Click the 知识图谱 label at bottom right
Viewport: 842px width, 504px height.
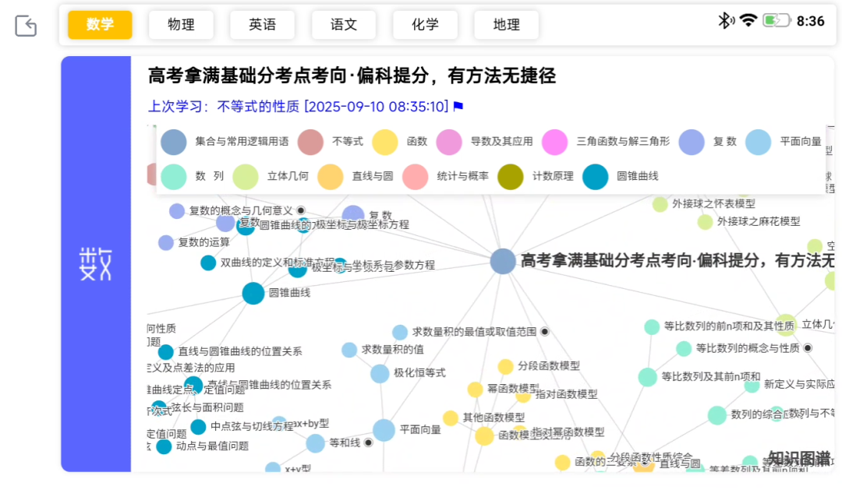(x=800, y=459)
